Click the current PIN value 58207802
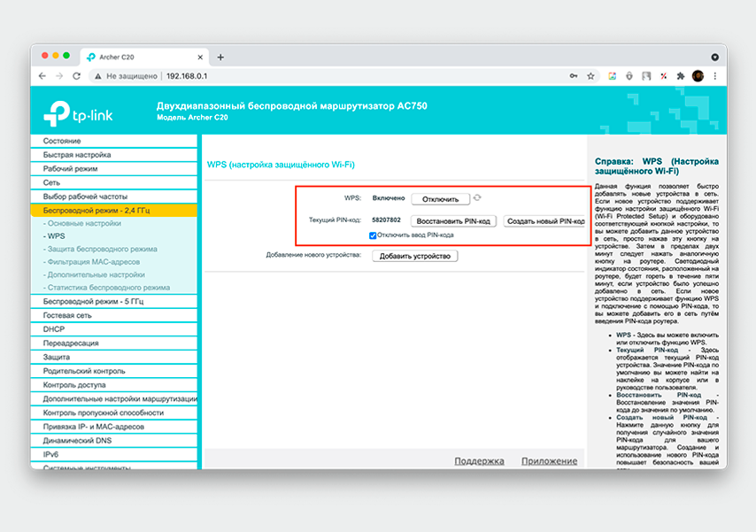This screenshot has height=532, width=756. [x=386, y=220]
